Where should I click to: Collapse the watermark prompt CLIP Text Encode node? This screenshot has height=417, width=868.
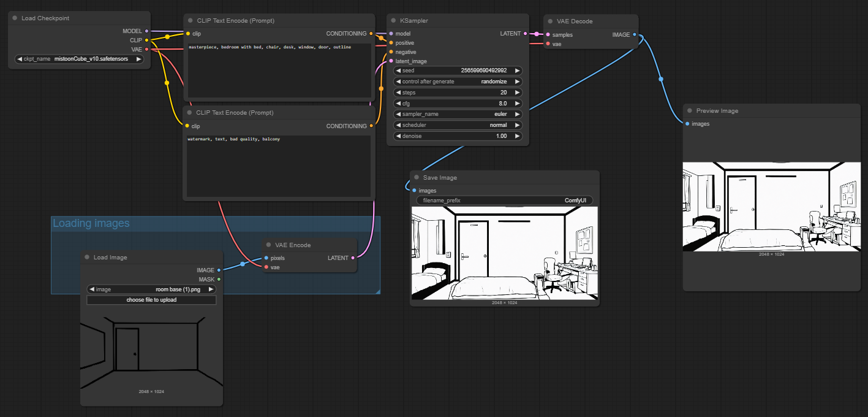(190, 113)
